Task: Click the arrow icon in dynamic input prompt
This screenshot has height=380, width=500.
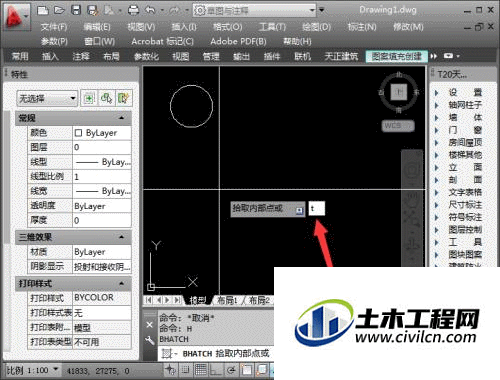Action: [300, 211]
